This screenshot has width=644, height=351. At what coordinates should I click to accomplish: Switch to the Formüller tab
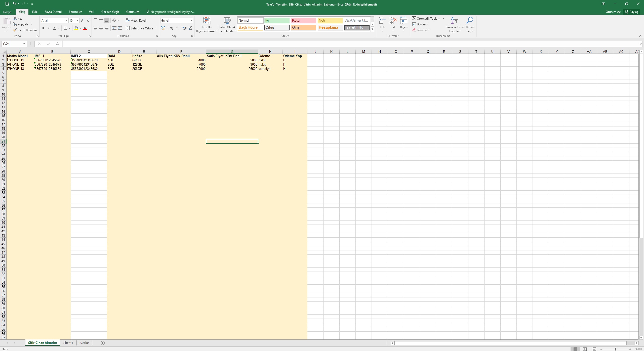(75, 12)
